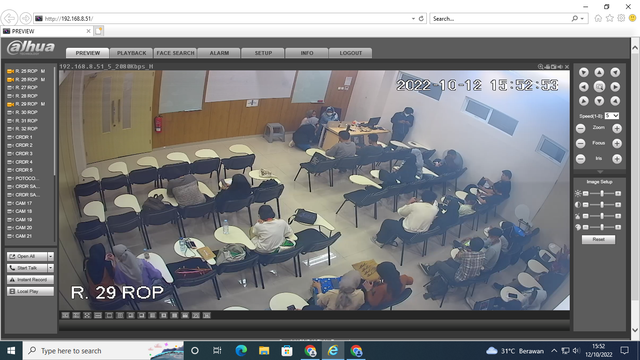Increase Focus with the plus button
Viewport: 640px width, 360px height.
[x=617, y=143]
